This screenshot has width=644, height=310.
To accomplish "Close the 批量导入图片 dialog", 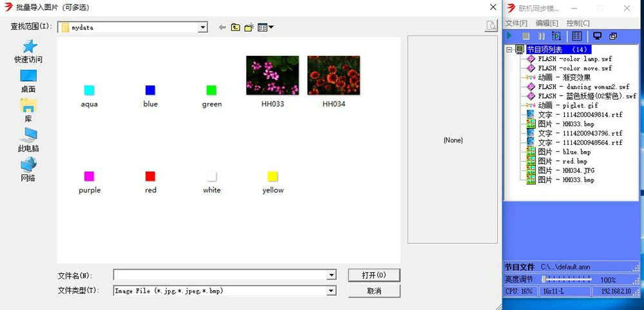I will (x=493, y=7).
